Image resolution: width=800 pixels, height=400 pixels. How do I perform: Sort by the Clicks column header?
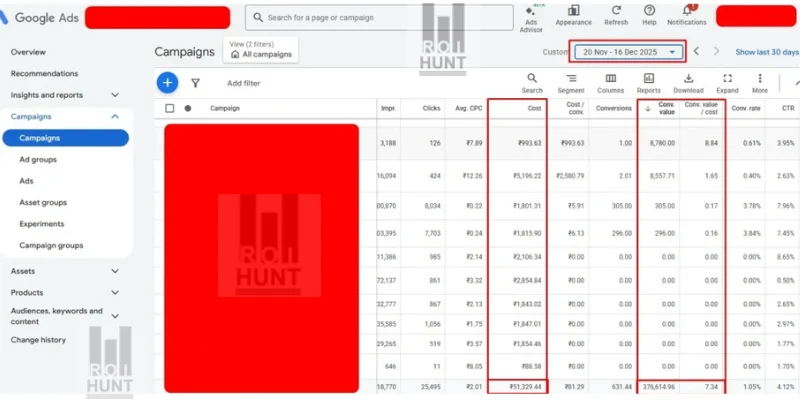pyautogui.click(x=432, y=108)
